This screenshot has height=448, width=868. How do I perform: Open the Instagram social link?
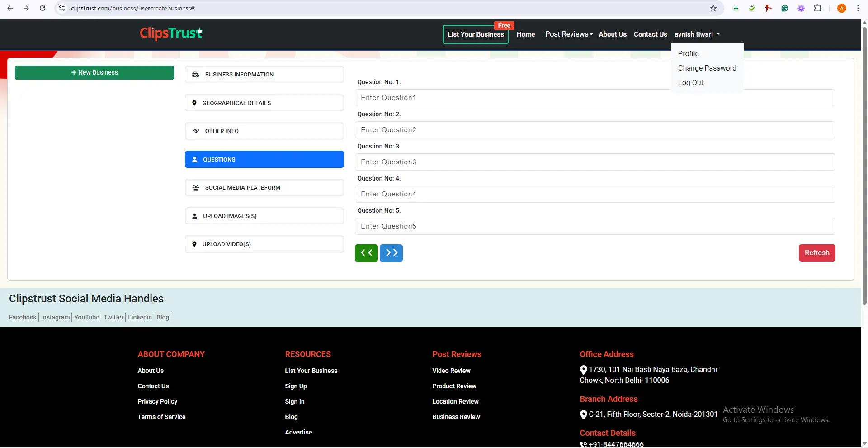click(x=55, y=318)
